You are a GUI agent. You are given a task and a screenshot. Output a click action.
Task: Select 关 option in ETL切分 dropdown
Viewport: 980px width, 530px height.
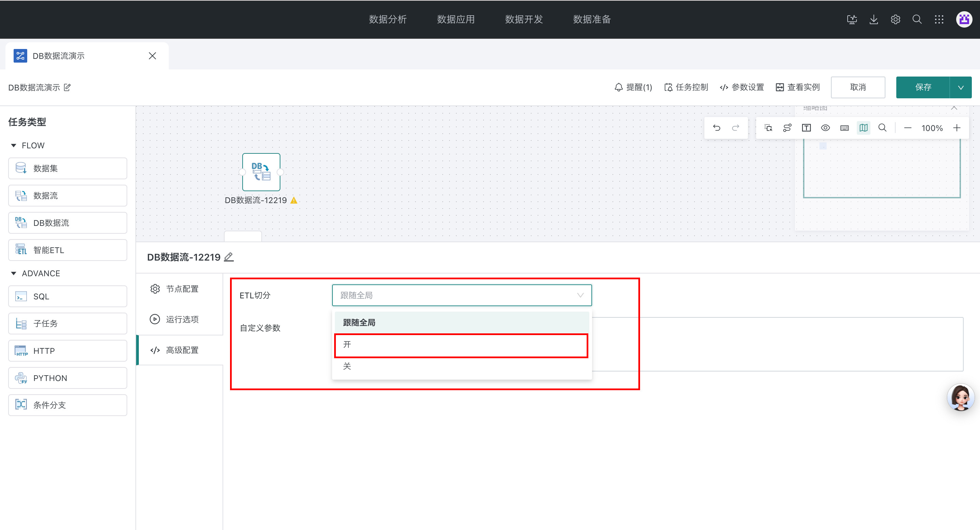(x=461, y=366)
